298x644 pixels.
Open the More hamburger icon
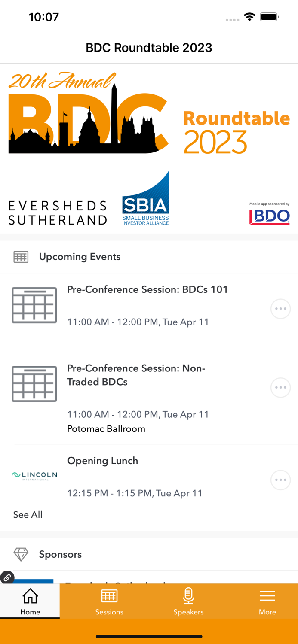point(267,595)
